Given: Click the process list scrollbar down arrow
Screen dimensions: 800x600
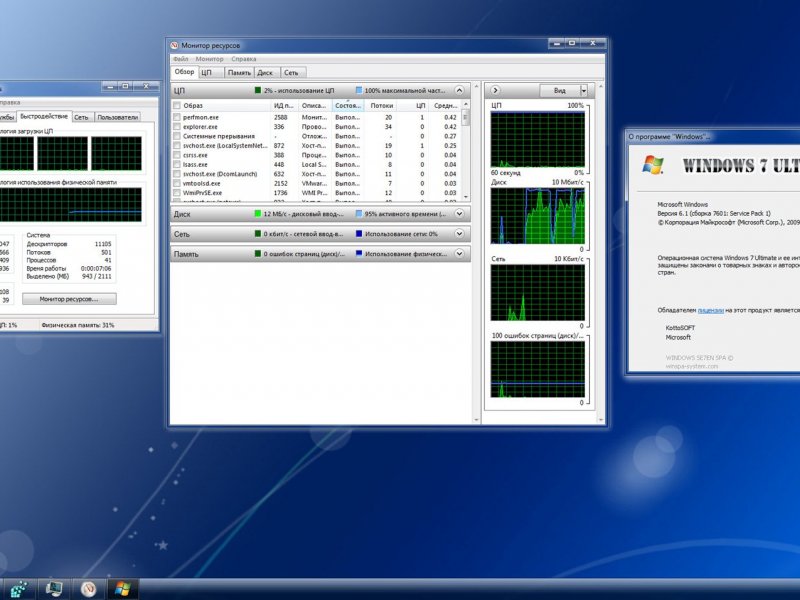Looking at the screenshot, I should 465,197.
